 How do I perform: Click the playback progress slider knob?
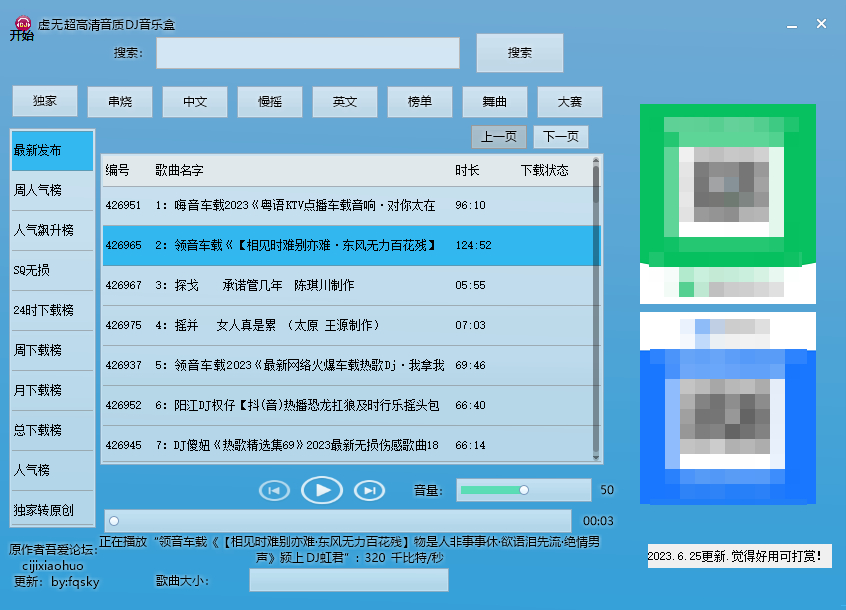coord(114,521)
